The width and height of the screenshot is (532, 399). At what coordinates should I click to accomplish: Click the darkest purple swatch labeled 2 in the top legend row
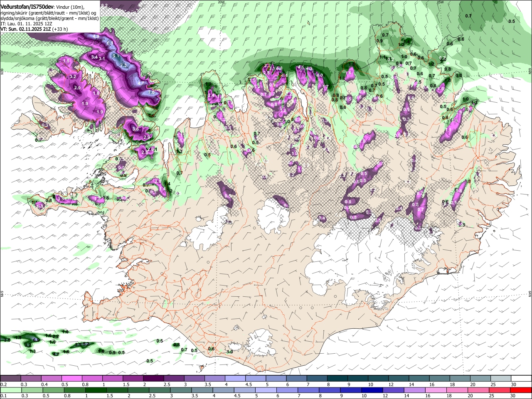coord(153,379)
